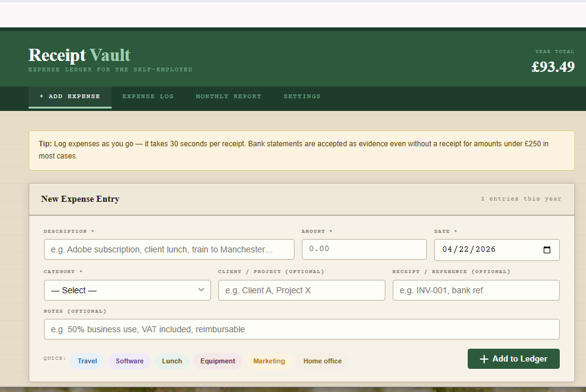Focus the Notes text field
Image resolution: width=586 pixels, height=392 pixels.
(x=301, y=329)
